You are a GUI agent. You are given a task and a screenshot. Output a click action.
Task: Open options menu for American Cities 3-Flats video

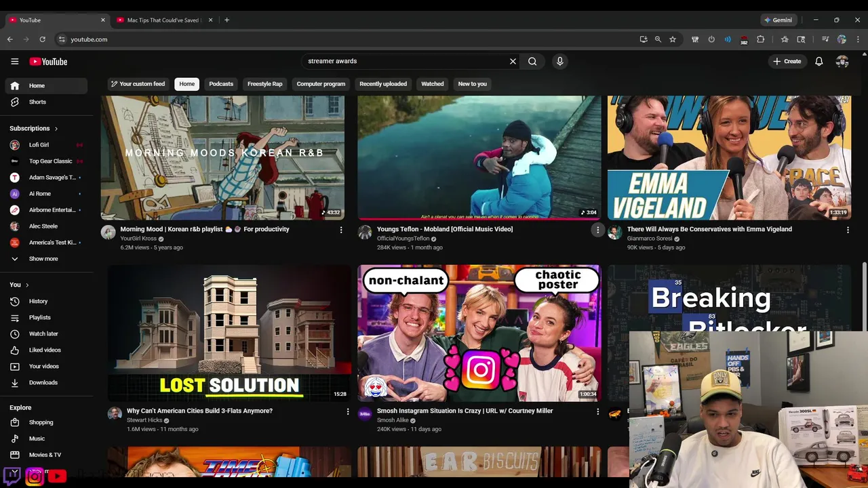pyautogui.click(x=348, y=411)
